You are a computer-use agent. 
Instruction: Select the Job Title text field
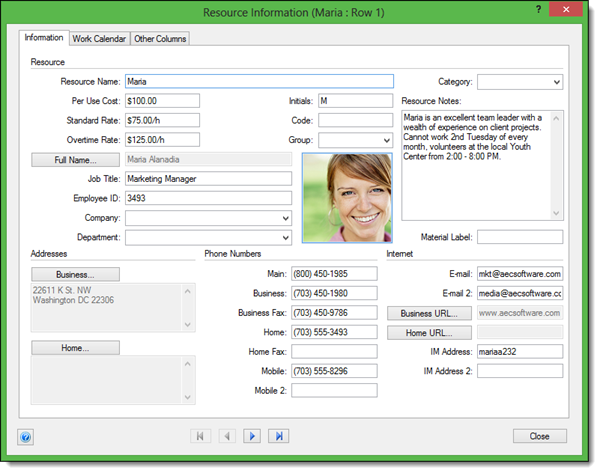(x=208, y=179)
